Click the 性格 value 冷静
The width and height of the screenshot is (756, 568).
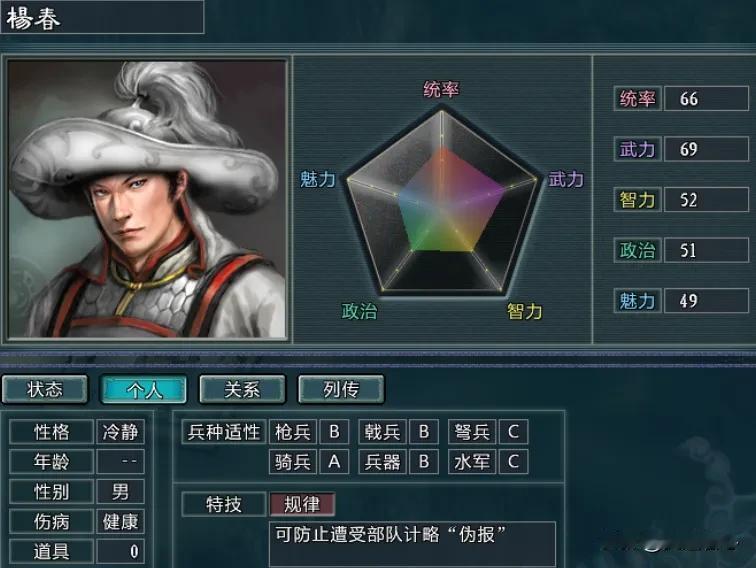pos(120,432)
